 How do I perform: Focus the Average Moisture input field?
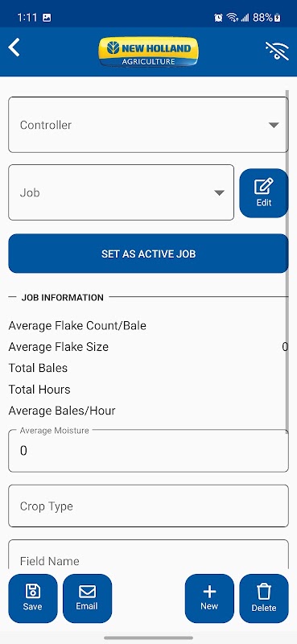click(148, 451)
